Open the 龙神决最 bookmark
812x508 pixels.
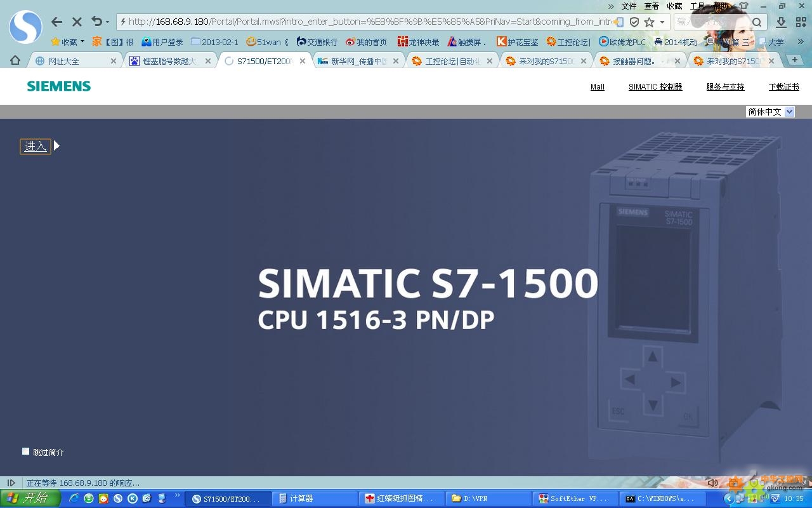tap(418, 42)
